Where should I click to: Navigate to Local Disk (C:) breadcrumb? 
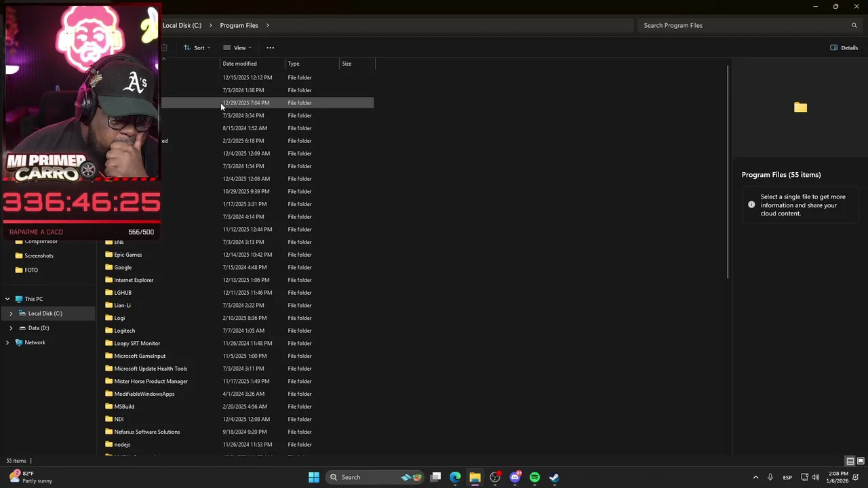click(182, 25)
